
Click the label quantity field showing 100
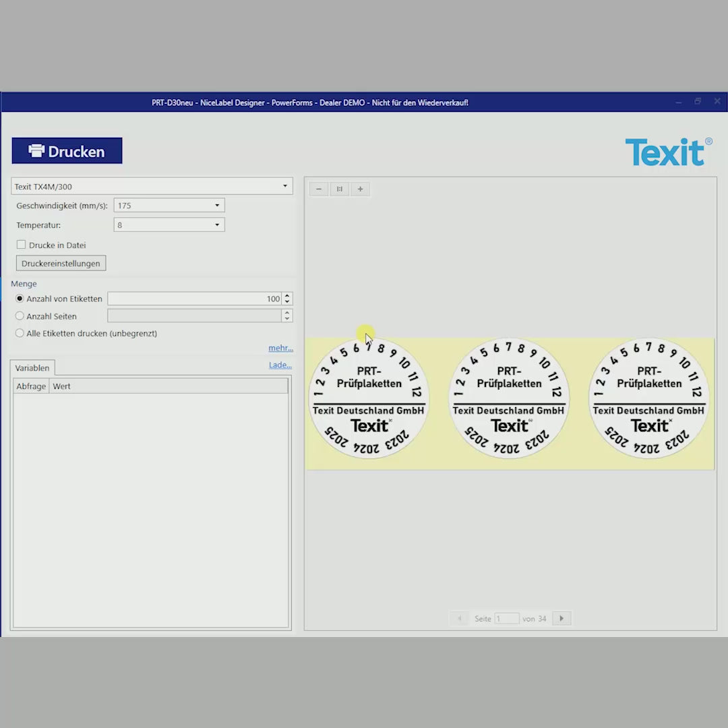coord(195,299)
